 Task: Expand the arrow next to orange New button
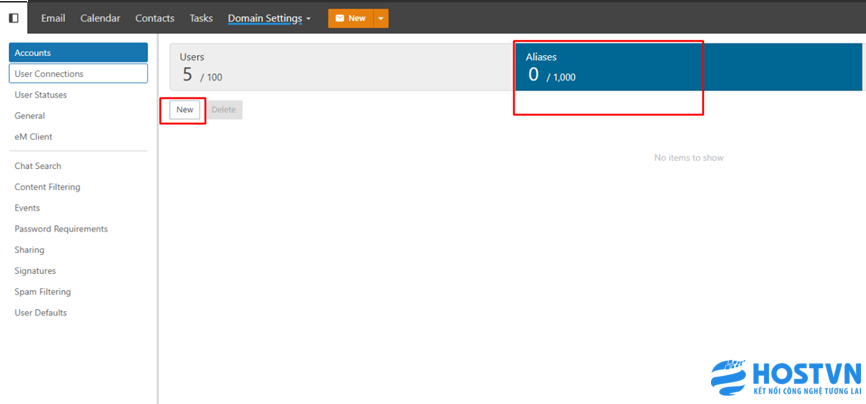click(381, 18)
